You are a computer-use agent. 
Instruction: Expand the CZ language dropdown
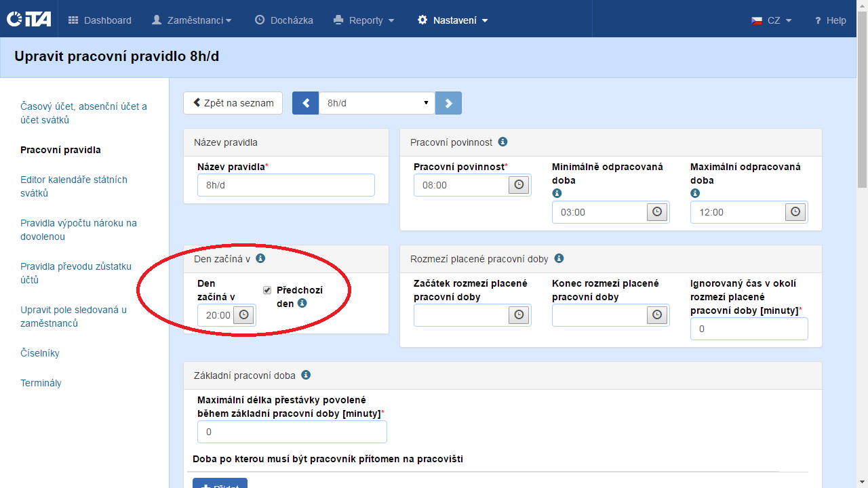[x=772, y=20]
